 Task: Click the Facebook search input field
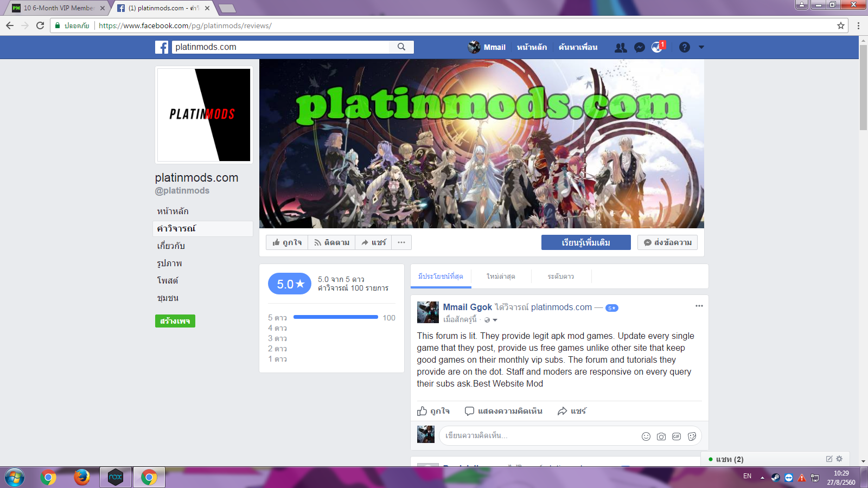(281, 47)
